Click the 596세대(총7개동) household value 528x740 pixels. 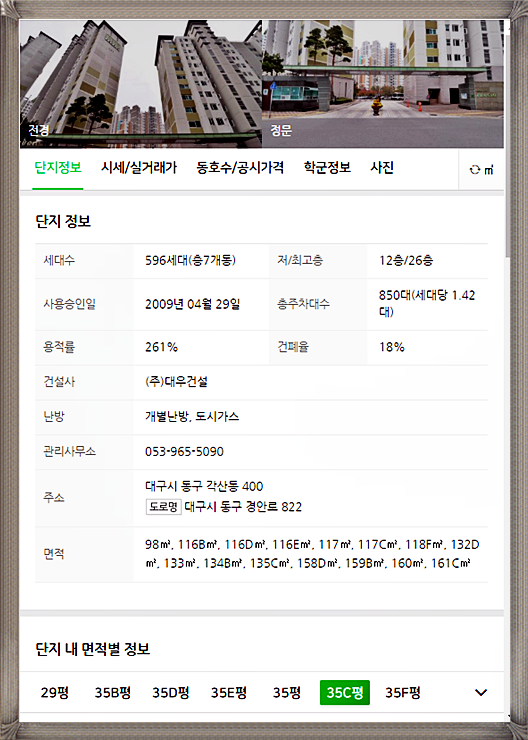(190, 261)
